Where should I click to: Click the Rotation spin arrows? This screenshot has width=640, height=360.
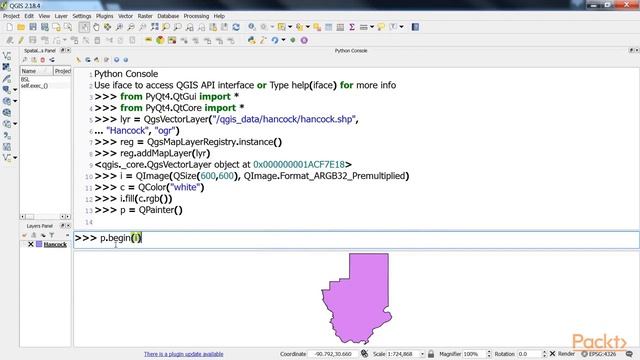pos(544,354)
